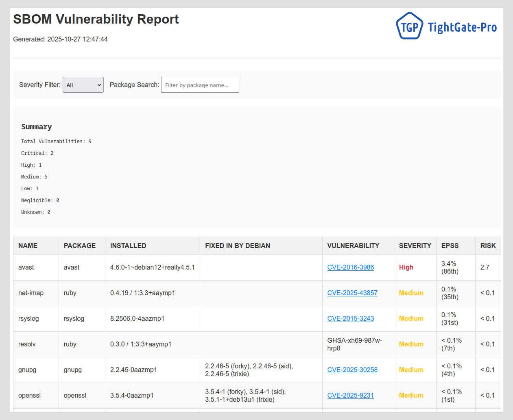Click the SBOM Vulnerability Report heading
The image size is (513, 420).
[x=96, y=19]
